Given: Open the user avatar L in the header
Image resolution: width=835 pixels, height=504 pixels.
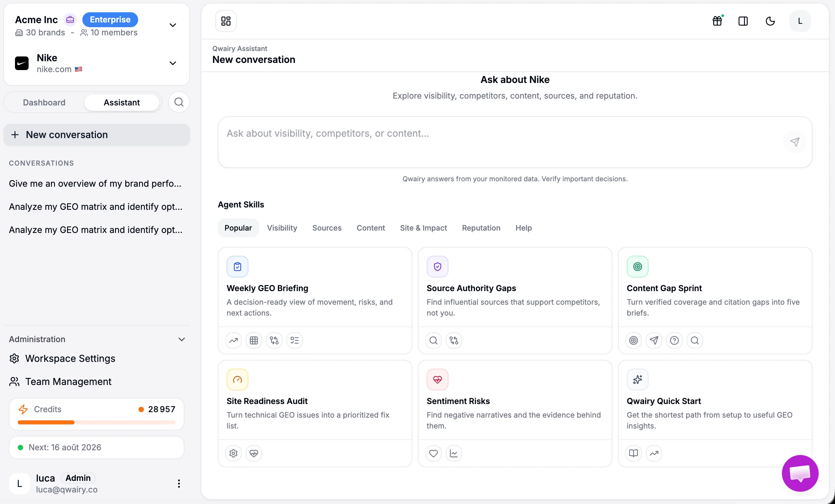Looking at the screenshot, I should point(800,21).
